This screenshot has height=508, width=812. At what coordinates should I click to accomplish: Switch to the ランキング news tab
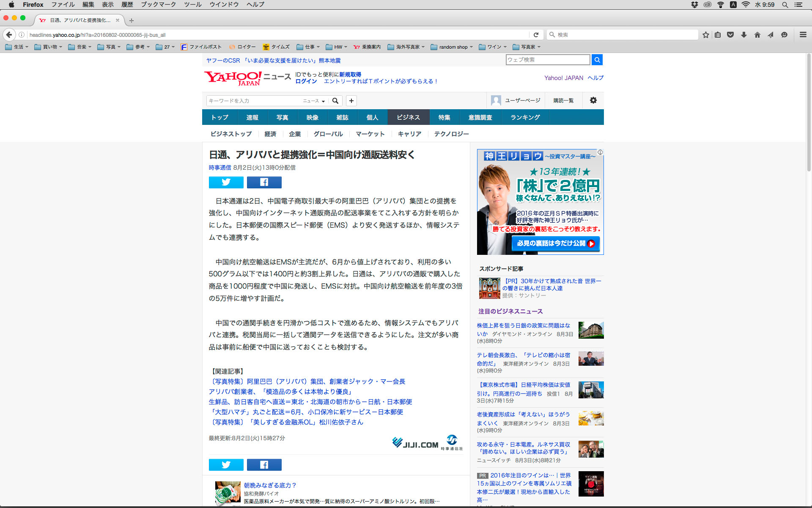pyautogui.click(x=525, y=117)
